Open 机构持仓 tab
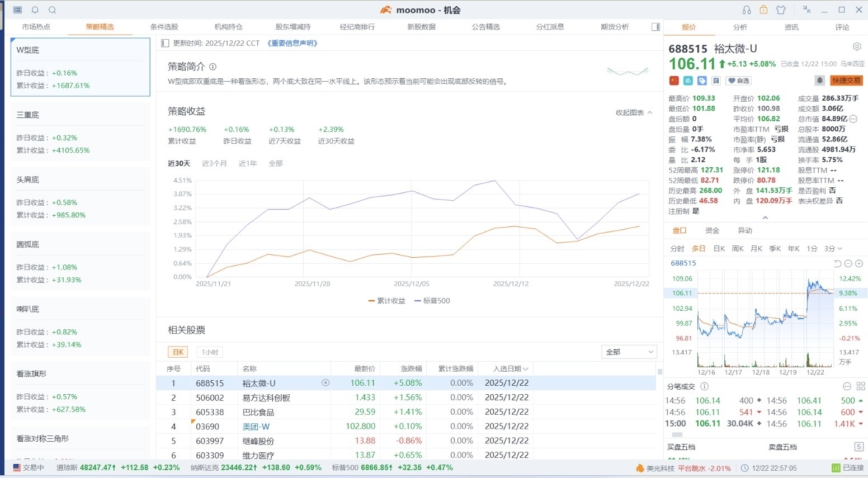 coord(229,27)
